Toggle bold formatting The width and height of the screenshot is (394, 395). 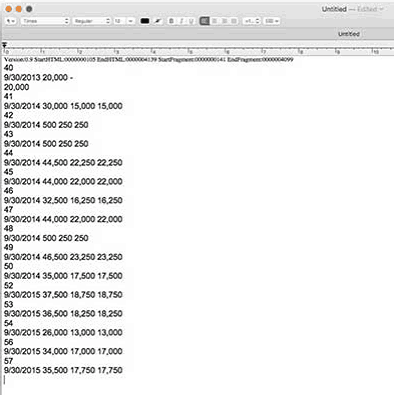(x=171, y=21)
